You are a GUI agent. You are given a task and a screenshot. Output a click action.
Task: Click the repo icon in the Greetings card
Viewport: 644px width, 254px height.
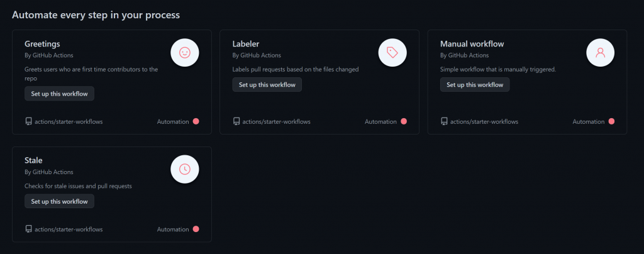(x=28, y=121)
